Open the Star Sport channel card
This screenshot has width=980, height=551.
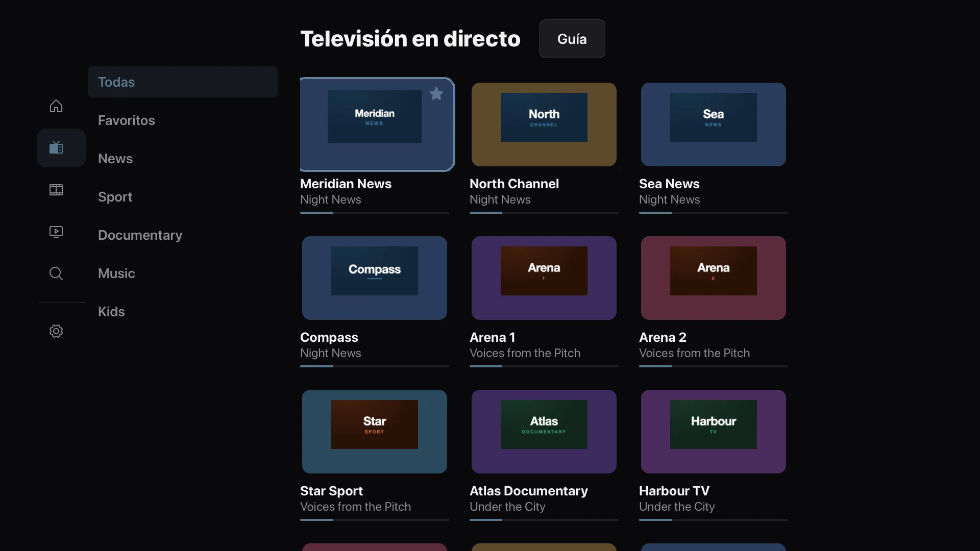click(x=375, y=432)
